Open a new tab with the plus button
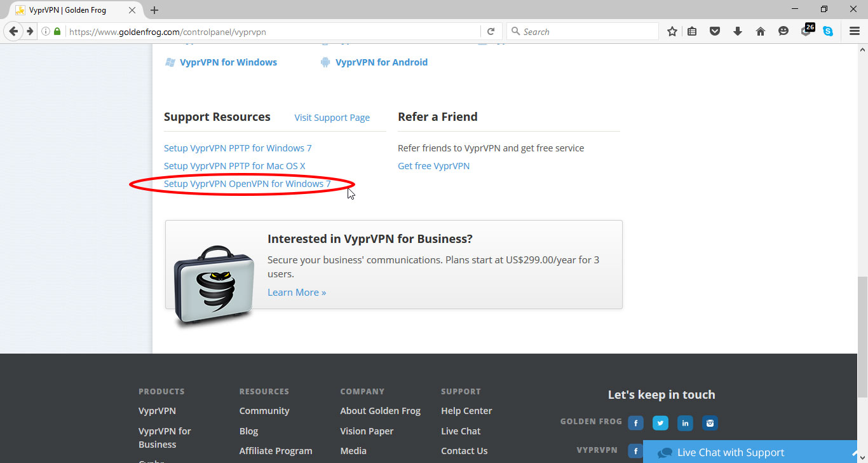 pos(154,10)
